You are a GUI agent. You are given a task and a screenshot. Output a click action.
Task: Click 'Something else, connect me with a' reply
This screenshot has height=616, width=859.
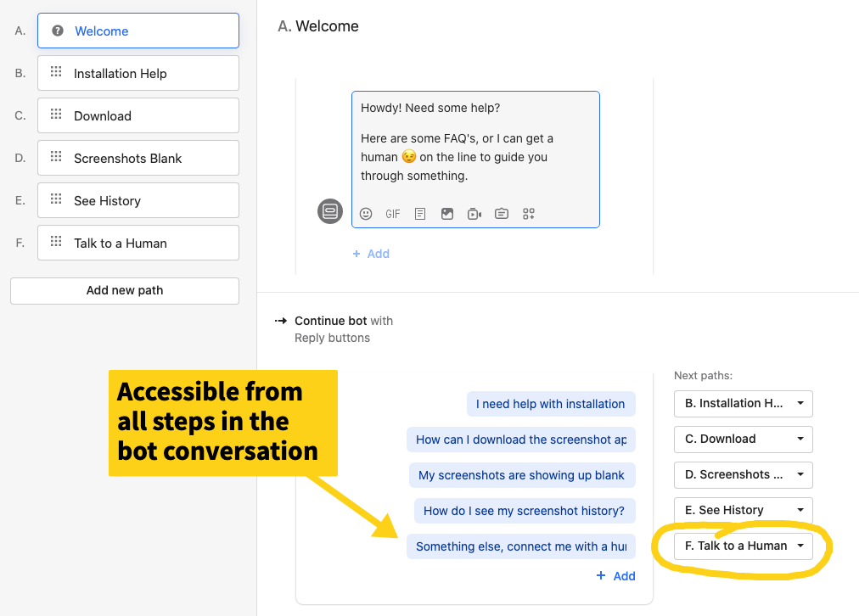(521, 546)
